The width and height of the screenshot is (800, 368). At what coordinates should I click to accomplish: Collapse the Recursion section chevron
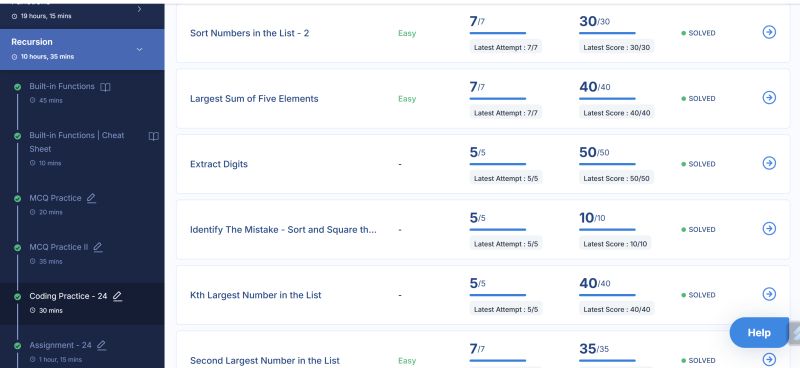pyautogui.click(x=139, y=50)
